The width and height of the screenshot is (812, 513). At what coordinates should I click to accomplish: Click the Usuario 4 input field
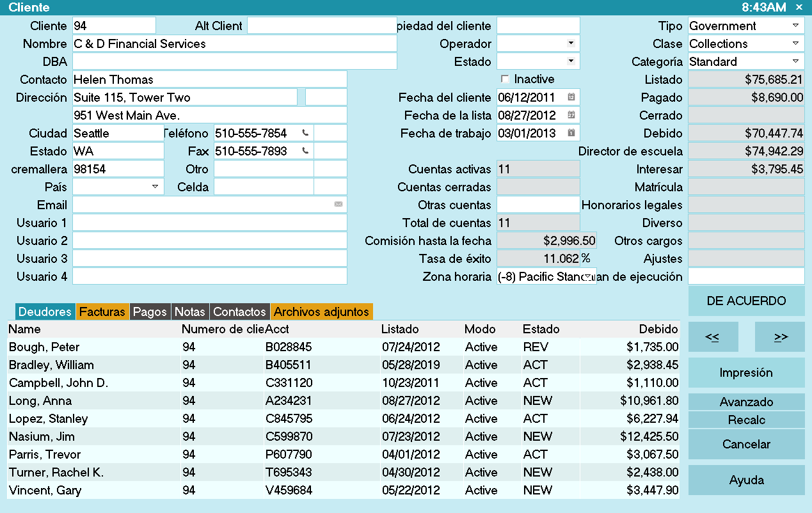click(x=210, y=276)
